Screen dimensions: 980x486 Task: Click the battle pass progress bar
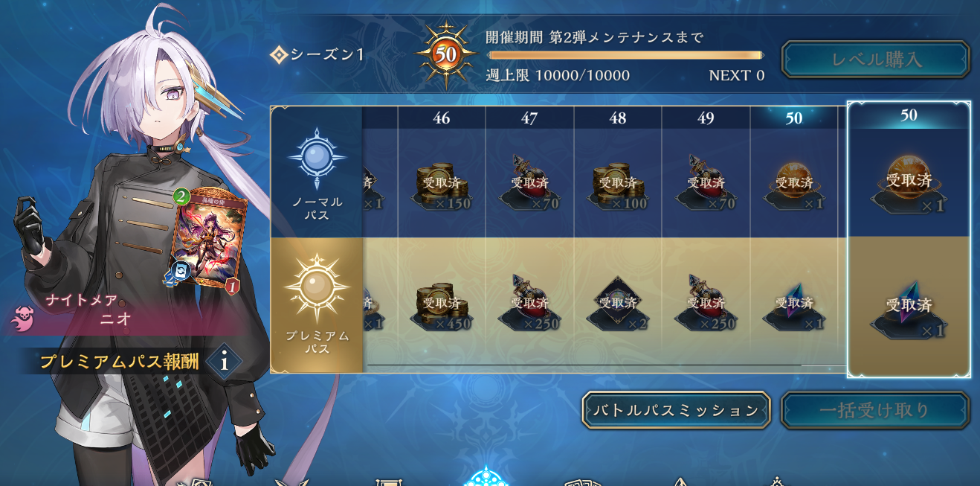(x=625, y=55)
